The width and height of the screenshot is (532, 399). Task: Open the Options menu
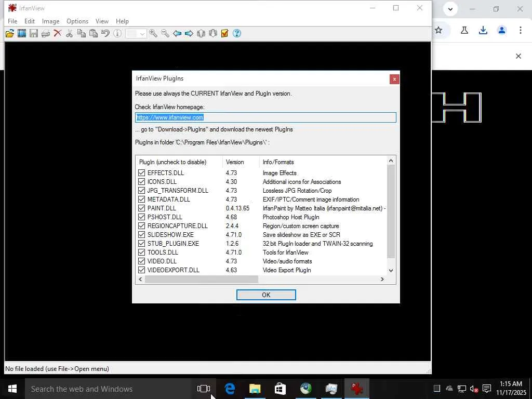pos(77,21)
